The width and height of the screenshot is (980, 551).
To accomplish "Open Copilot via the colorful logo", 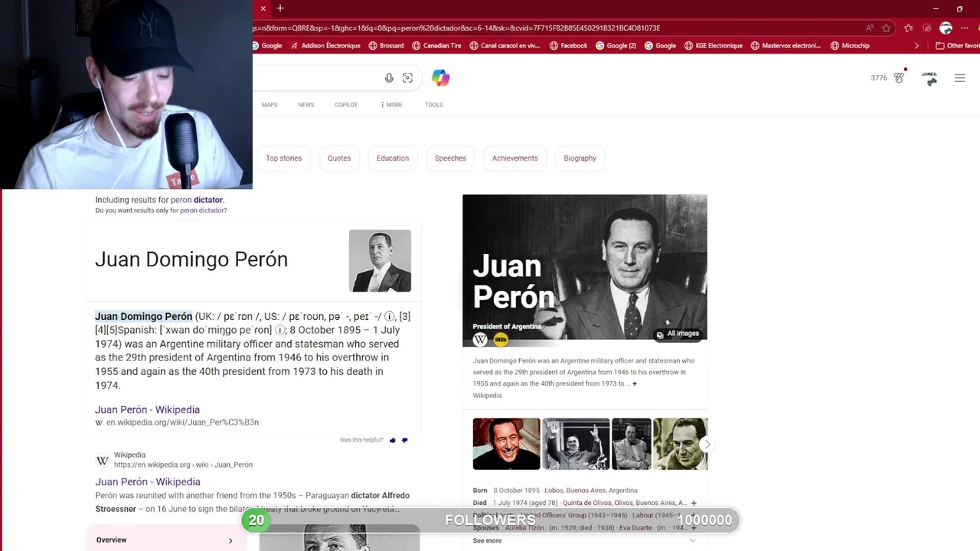I will click(x=440, y=78).
